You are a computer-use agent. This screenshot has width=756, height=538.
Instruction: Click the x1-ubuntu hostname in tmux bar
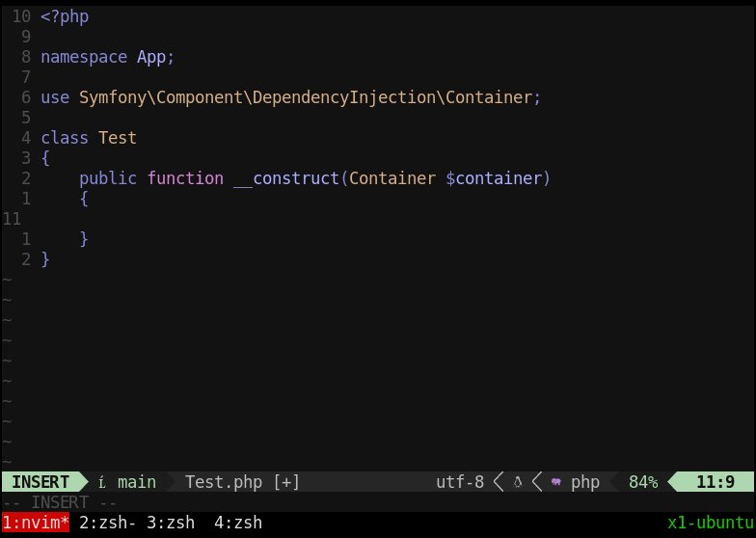coord(711,523)
